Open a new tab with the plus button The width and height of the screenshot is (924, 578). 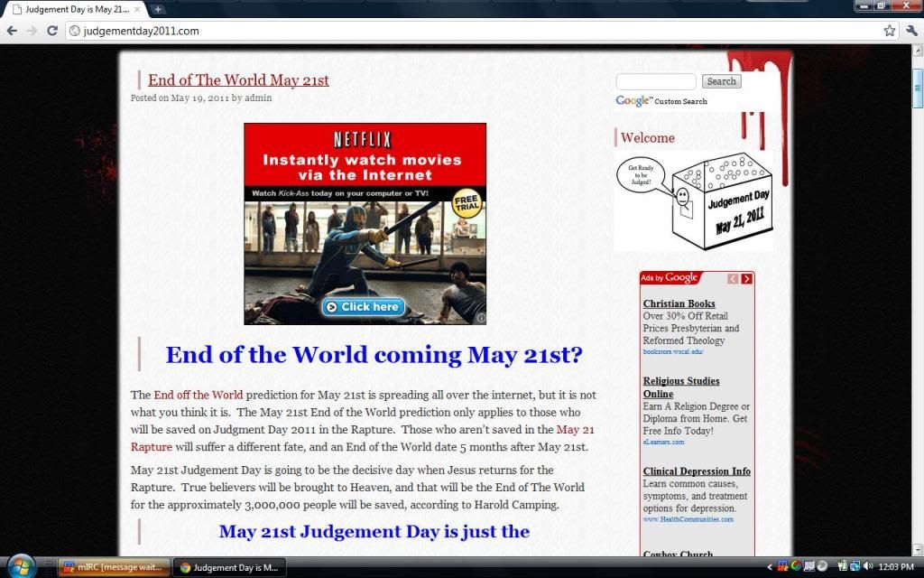(x=159, y=9)
